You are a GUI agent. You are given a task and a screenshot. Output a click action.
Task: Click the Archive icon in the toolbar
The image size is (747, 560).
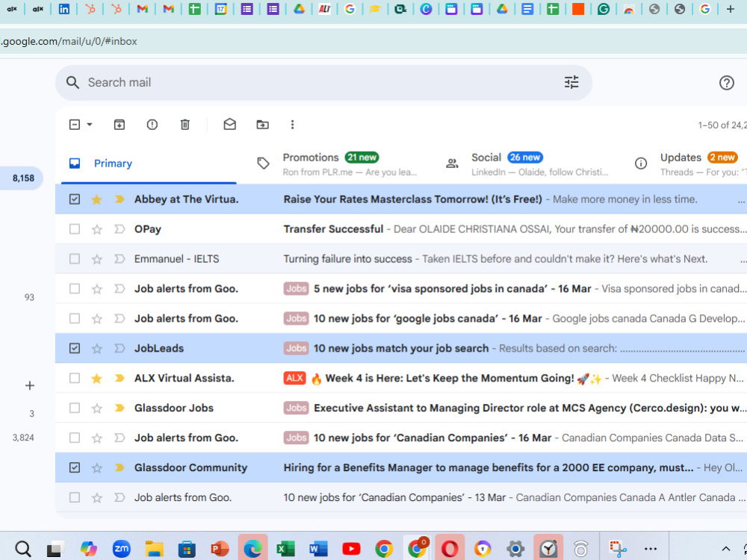119,125
